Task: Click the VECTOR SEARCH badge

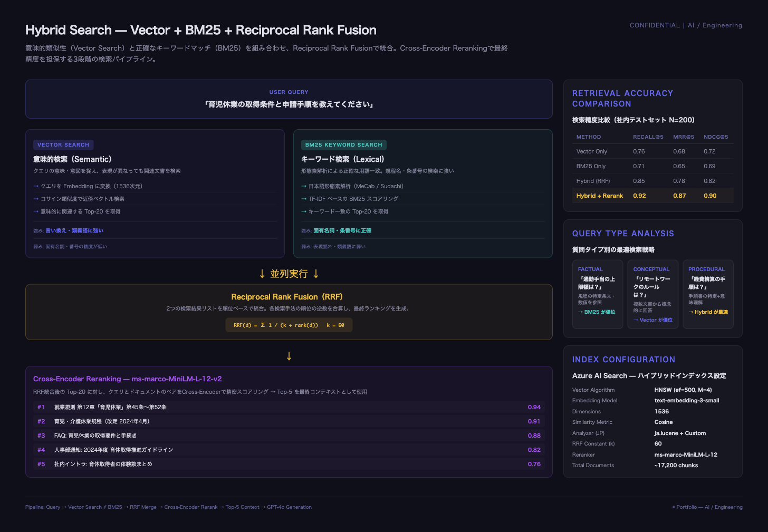Action: [x=63, y=145]
